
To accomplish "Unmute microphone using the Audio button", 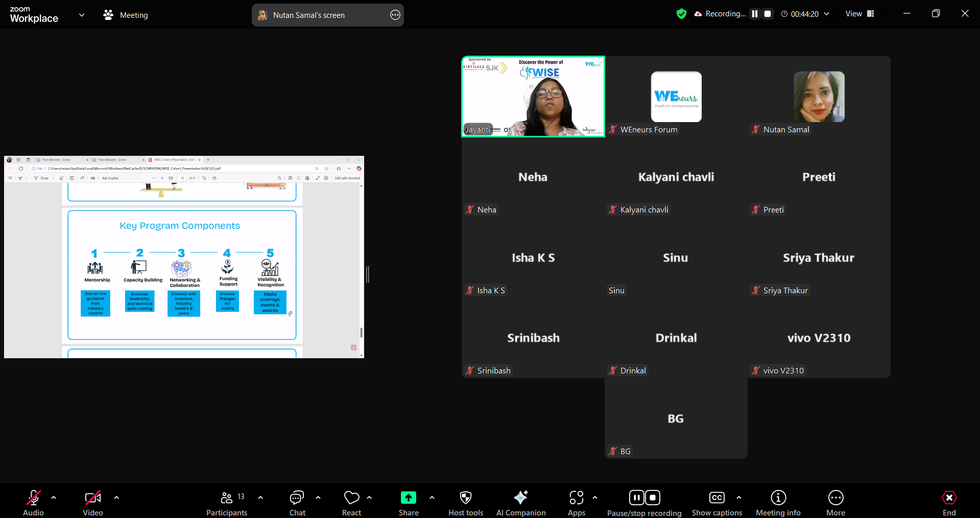I will 34,503.
